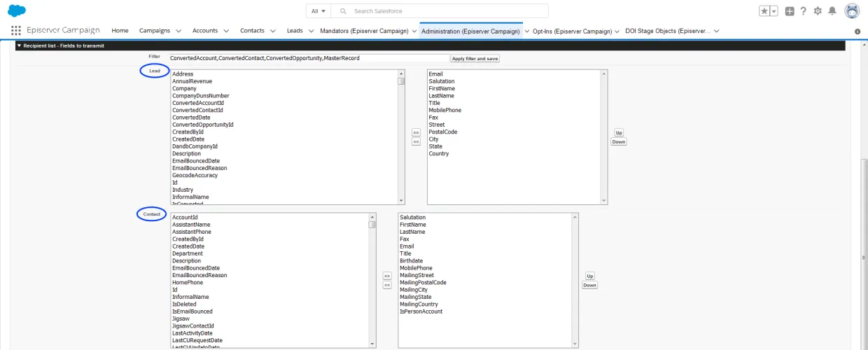Screen dimensions: 868x350
Task: Move Contact field Down
Action: pos(589,285)
